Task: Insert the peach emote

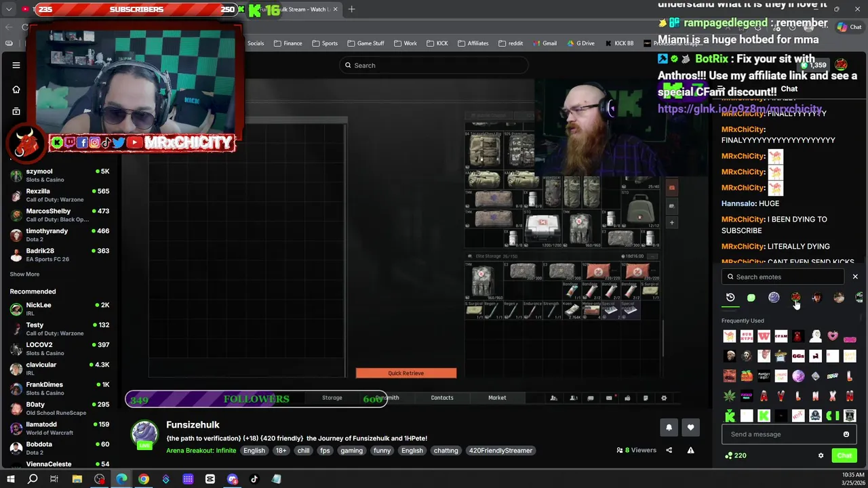Action: 747,376
